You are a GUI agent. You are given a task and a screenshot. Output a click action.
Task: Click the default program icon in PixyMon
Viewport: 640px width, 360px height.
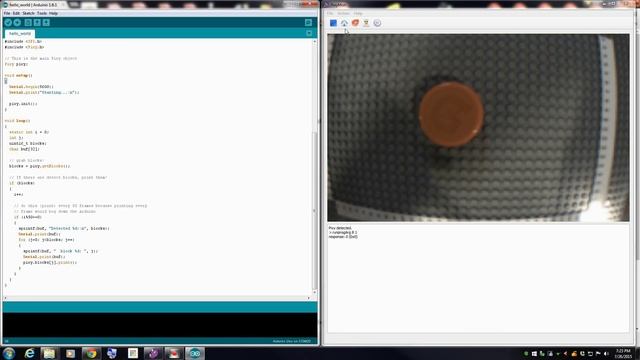[x=344, y=23]
